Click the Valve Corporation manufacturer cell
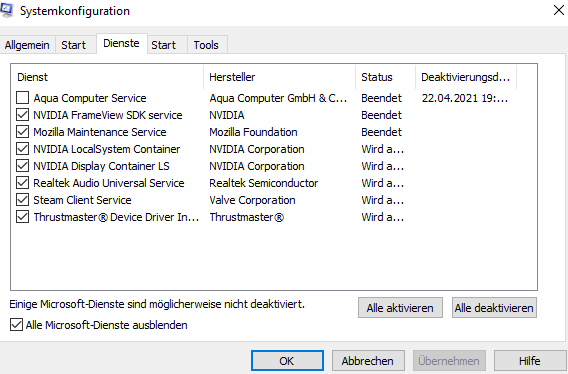 tap(252, 200)
